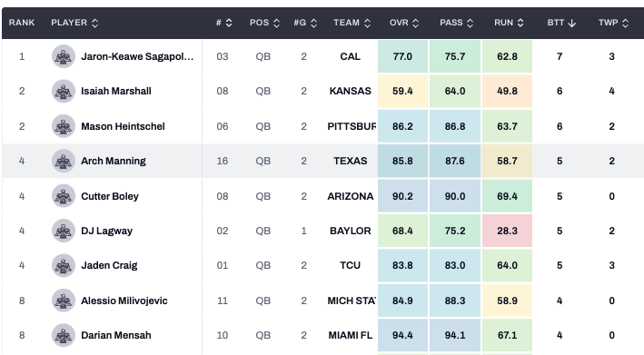Click the OVR column sort arrows
This screenshot has height=355, width=644.
(x=415, y=23)
